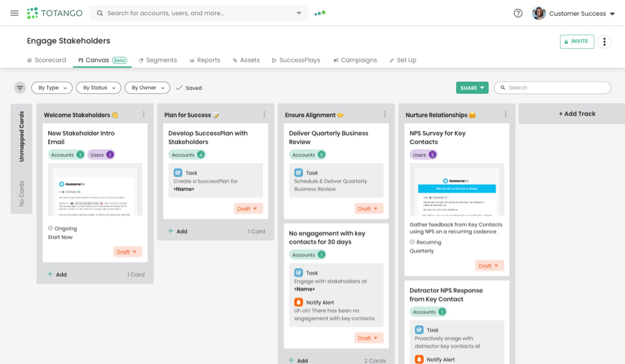The width and height of the screenshot is (625, 364).
Task: Open Draft status dropdown on New Stakeholder Intro Email
Action: [x=127, y=252]
